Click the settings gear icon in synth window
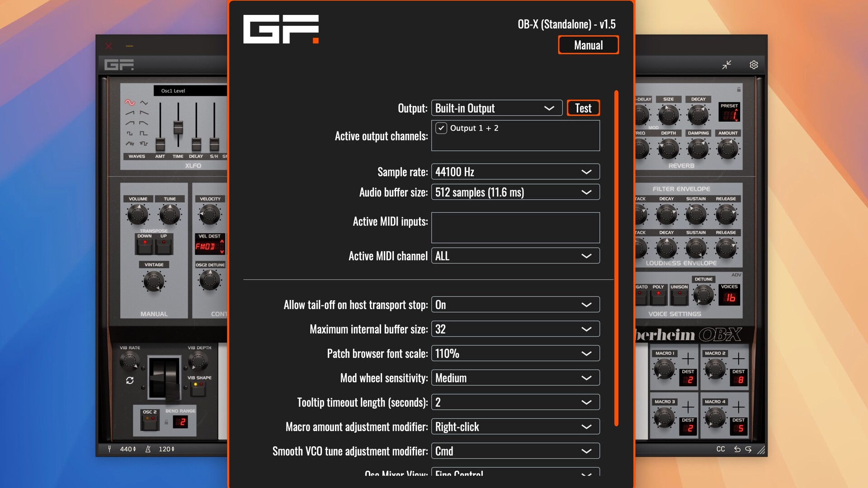Image resolution: width=868 pixels, height=488 pixels. coord(754,65)
